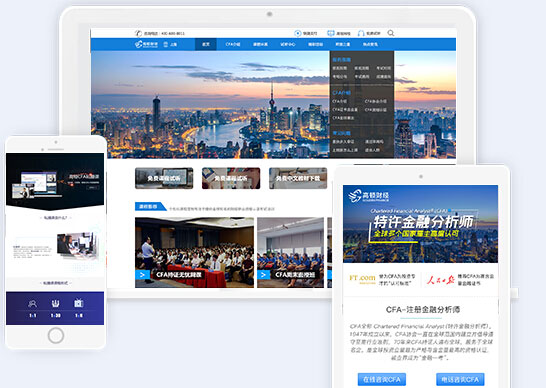This screenshot has width=546, height=388.
Task: Click the city location icon beside the logo
Action: click(x=166, y=44)
